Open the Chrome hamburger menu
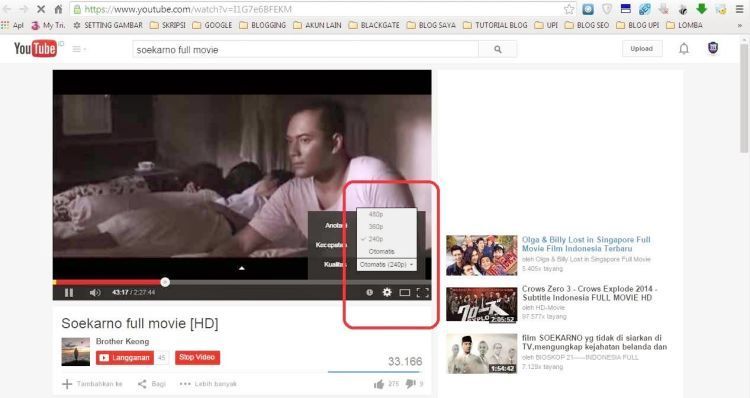 tap(739, 9)
